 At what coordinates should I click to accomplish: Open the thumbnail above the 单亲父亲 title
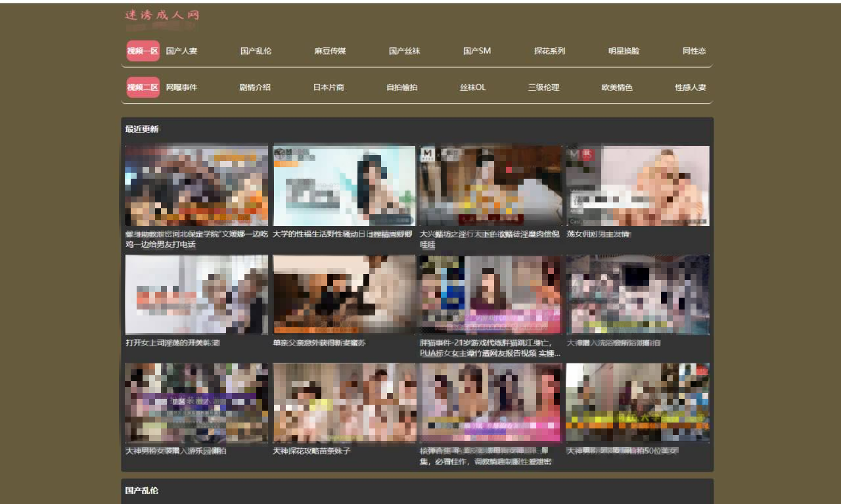[344, 294]
